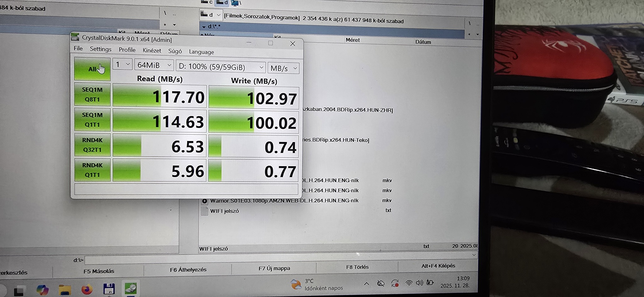Open the Kinézet menu

tap(152, 51)
